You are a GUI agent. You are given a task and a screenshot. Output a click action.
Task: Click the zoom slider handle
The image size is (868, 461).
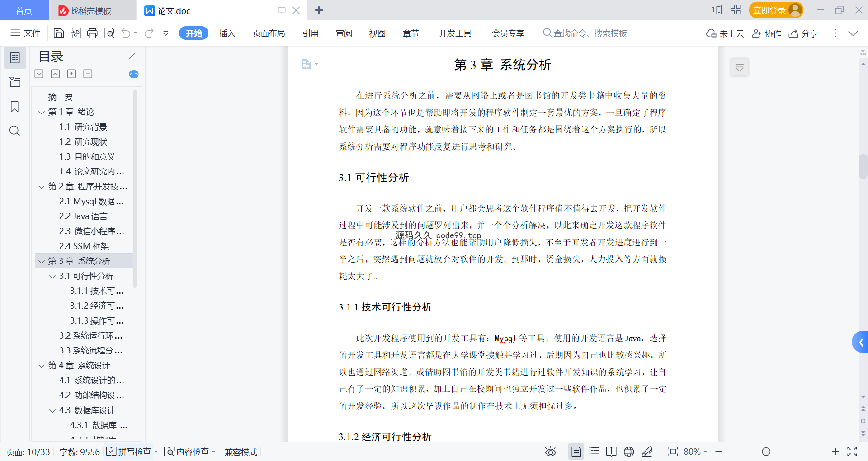coord(766,452)
